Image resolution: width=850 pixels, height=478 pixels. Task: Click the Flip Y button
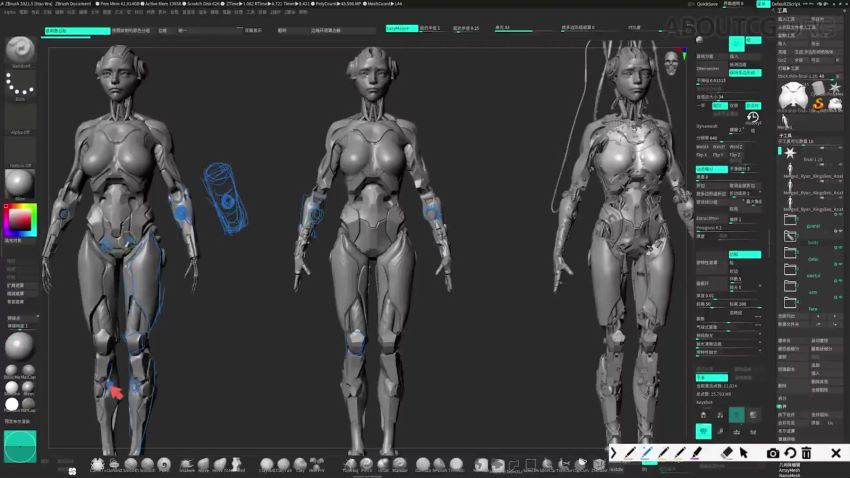pyautogui.click(x=718, y=155)
